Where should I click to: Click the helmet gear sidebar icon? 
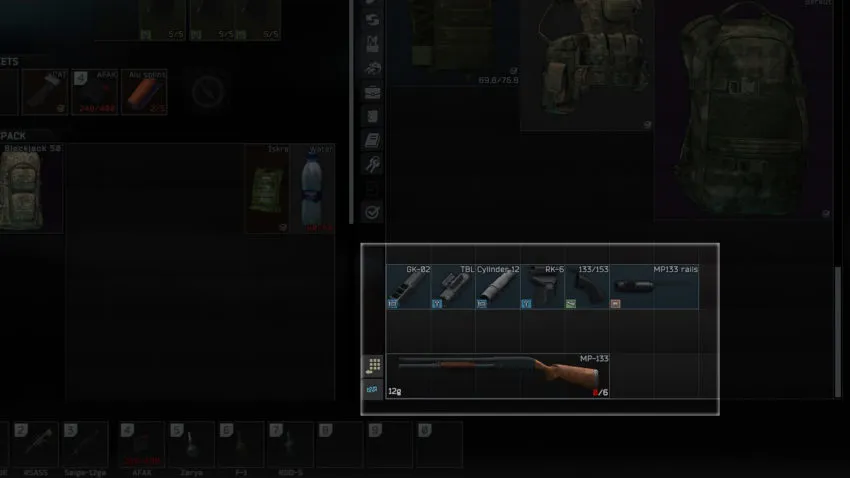pyautogui.click(x=372, y=68)
